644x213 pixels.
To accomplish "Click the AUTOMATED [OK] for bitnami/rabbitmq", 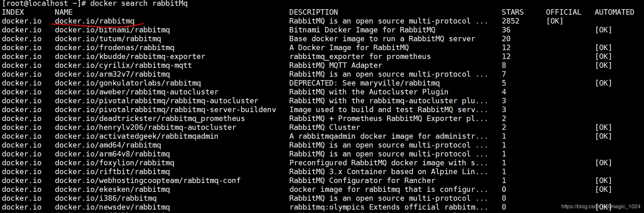I will (603, 30).
